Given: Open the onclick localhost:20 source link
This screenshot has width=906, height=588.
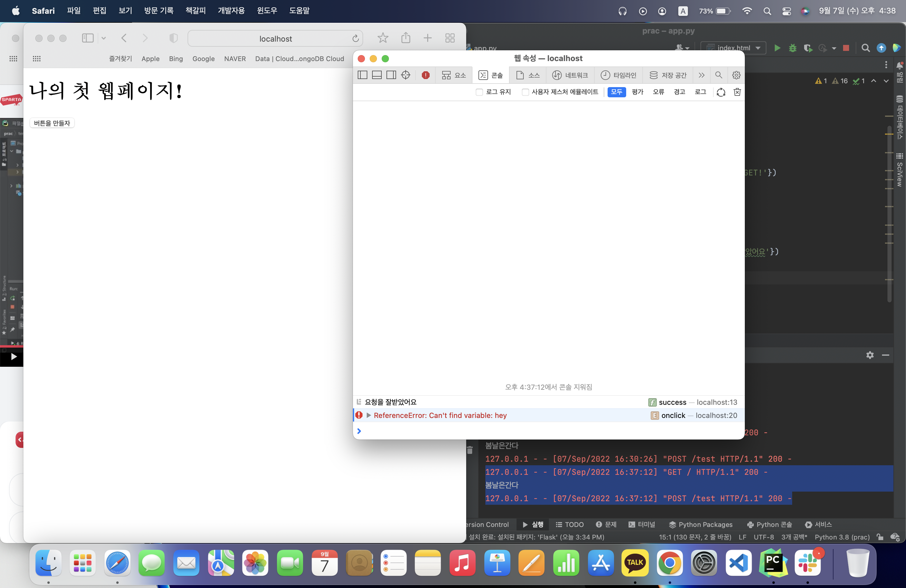Looking at the screenshot, I should tap(716, 415).
